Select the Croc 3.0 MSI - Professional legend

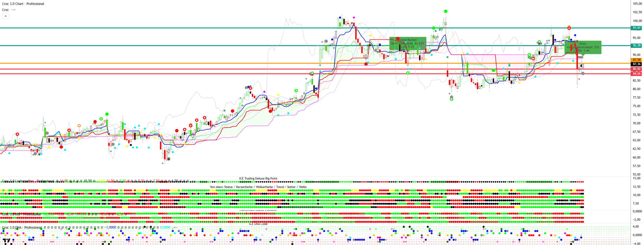pyautogui.click(x=22, y=214)
